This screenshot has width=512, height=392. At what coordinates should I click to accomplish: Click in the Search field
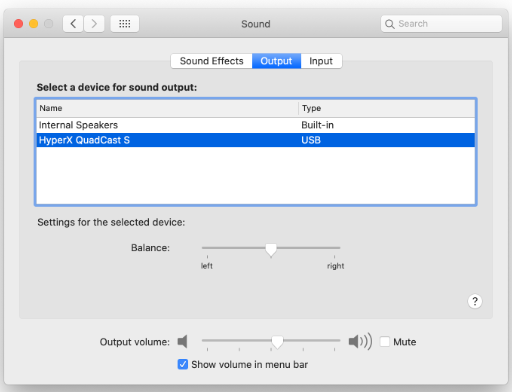coord(441,24)
